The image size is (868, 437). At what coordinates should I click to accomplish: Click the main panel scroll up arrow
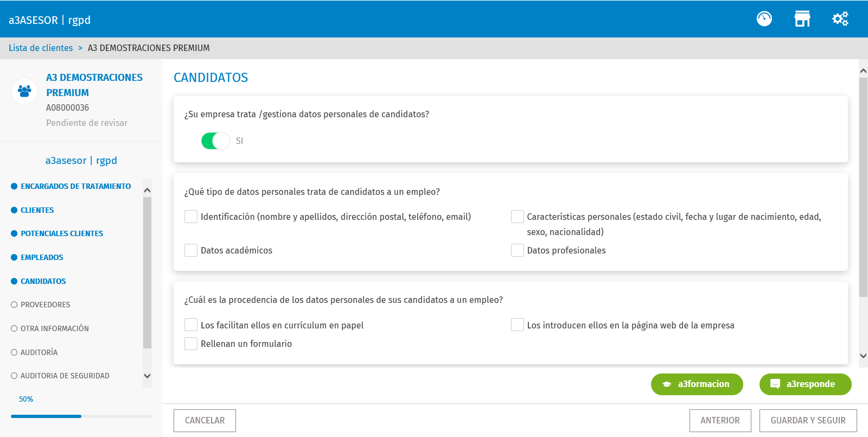863,71
